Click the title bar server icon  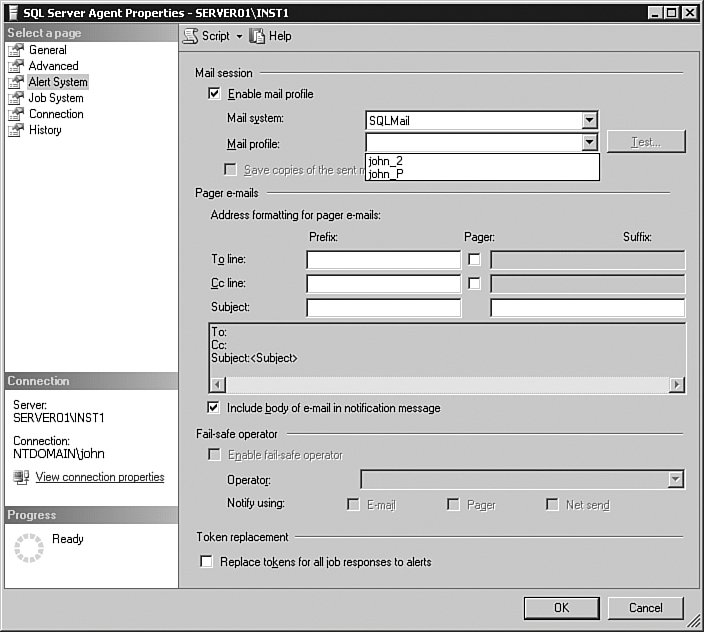pos(13,13)
